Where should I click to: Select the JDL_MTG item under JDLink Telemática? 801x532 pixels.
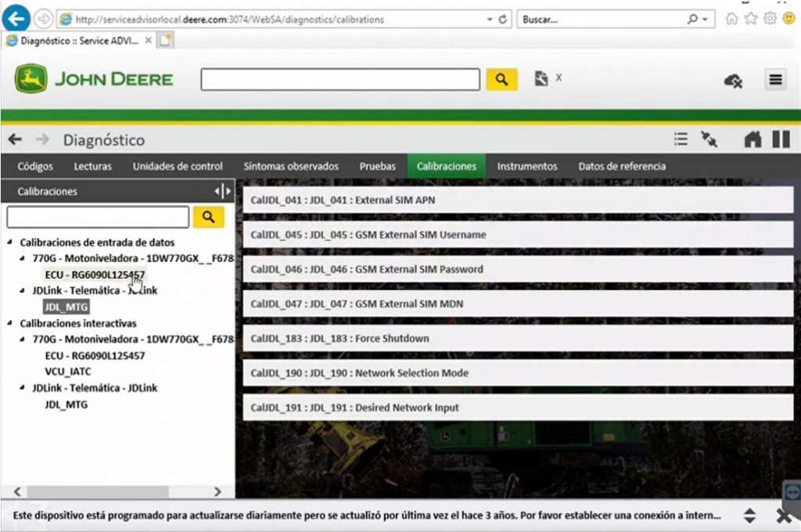[x=66, y=307]
